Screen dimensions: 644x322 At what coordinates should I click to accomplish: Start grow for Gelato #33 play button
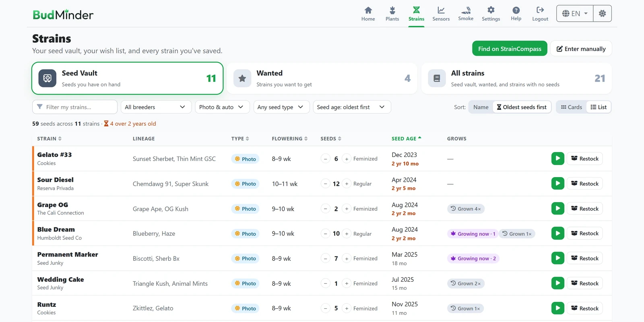[557, 159]
